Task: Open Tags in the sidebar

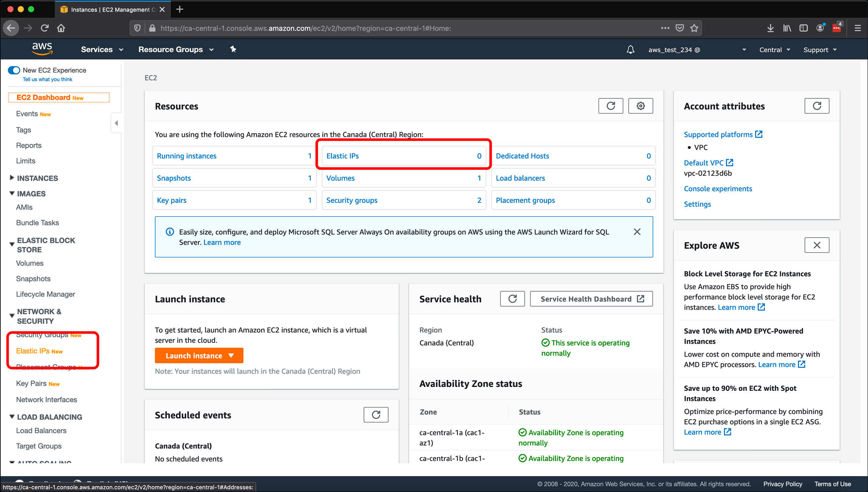Action: (23, 130)
